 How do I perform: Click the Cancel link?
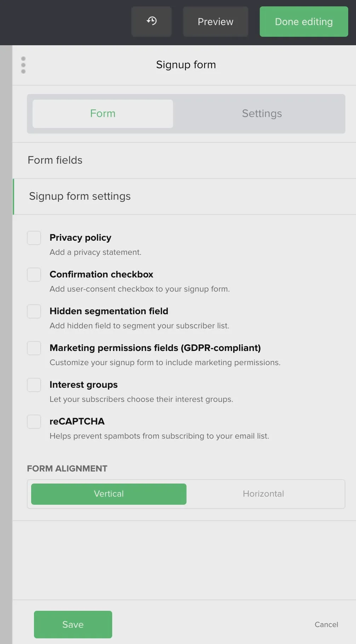326,625
